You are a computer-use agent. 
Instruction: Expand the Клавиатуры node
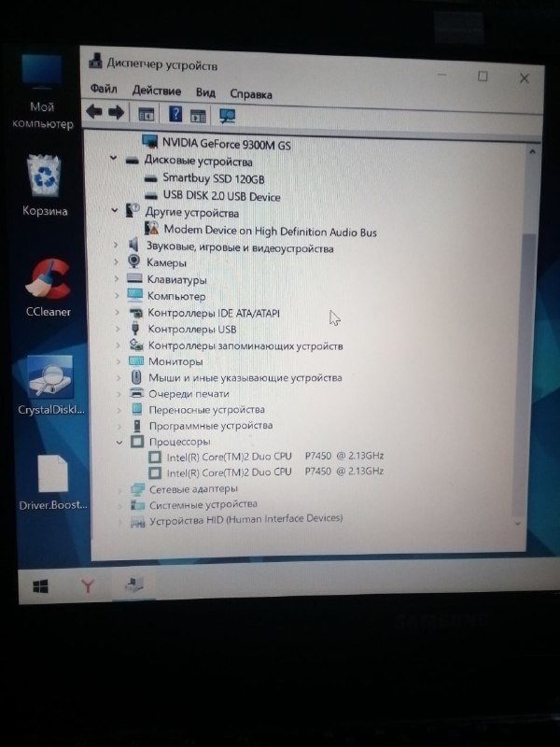point(116,278)
